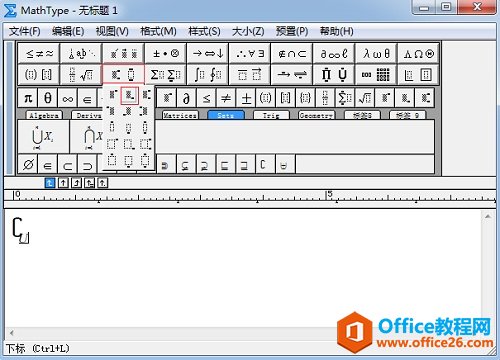
Task: Open the relational symbols palette (≤≠≈)
Action: pos(39,53)
